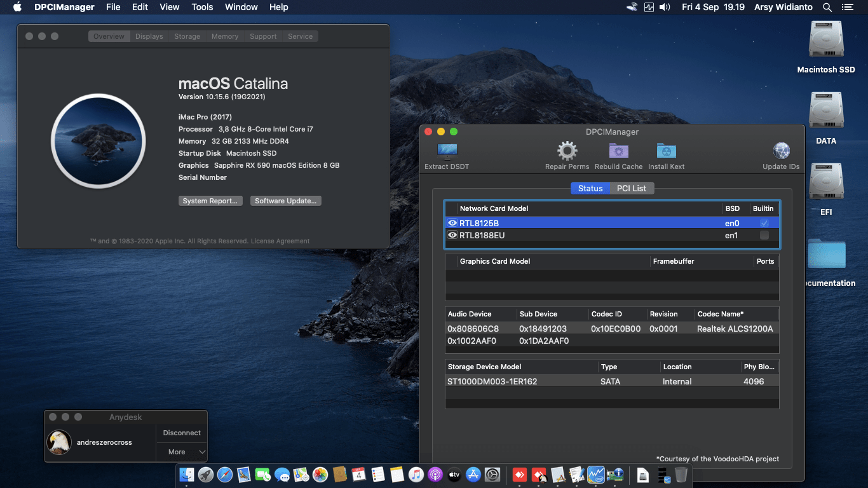This screenshot has width=868, height=488.
Task: Click the Fri 4 Sep clock
Action: click(x=713, y=7)
